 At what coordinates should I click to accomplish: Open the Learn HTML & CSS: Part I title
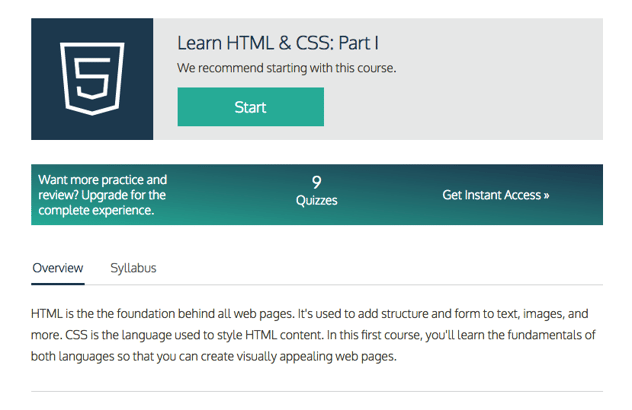pos(278,43)
